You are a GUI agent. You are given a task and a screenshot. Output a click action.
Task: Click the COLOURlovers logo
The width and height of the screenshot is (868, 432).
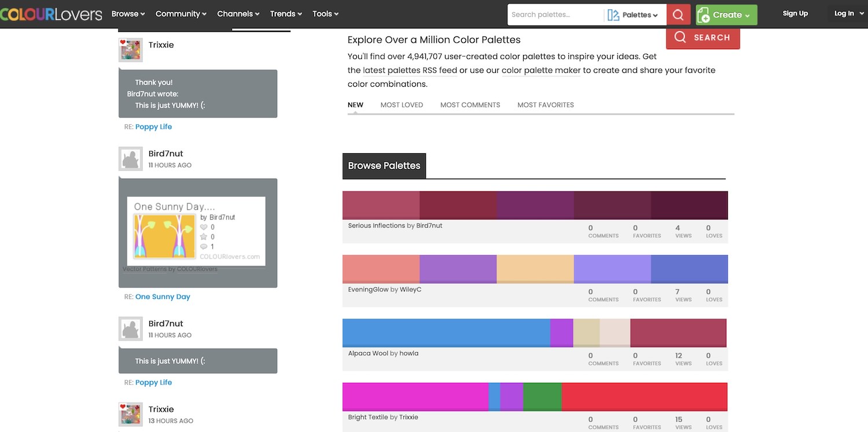tap(51, 14)
